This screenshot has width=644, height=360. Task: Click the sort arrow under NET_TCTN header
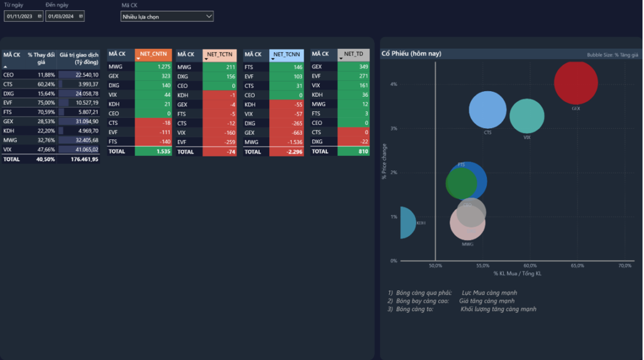[206, 59]
